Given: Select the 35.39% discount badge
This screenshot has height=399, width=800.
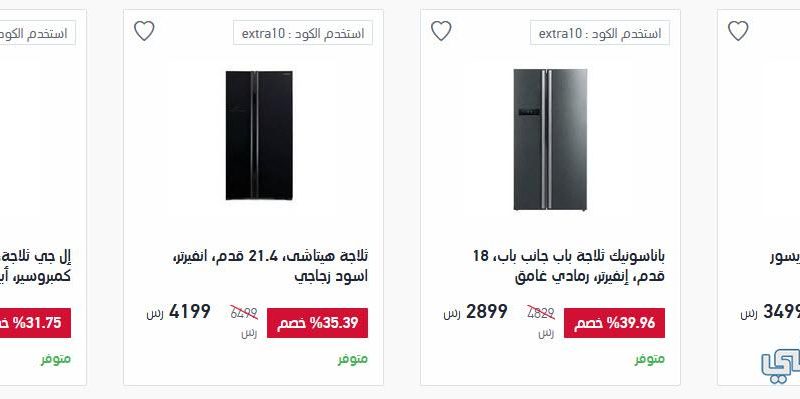Looking at the screenshot, I should coord(317,323).
